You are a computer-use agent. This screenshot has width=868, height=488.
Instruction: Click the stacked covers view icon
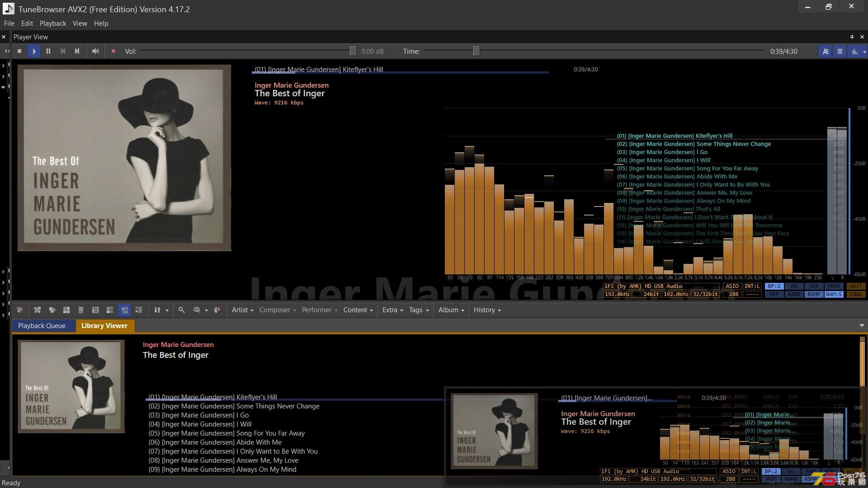[52, 310]
